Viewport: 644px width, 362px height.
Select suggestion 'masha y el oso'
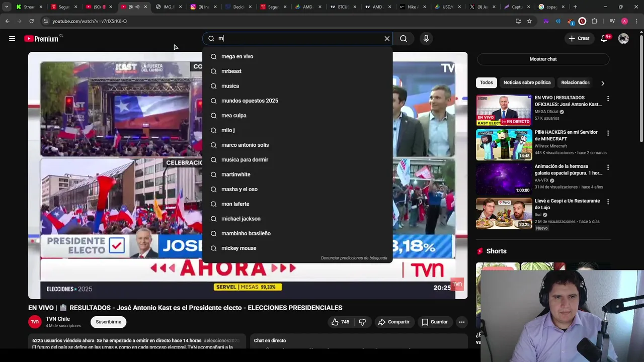pyautogui.click(x=297, y=189)
